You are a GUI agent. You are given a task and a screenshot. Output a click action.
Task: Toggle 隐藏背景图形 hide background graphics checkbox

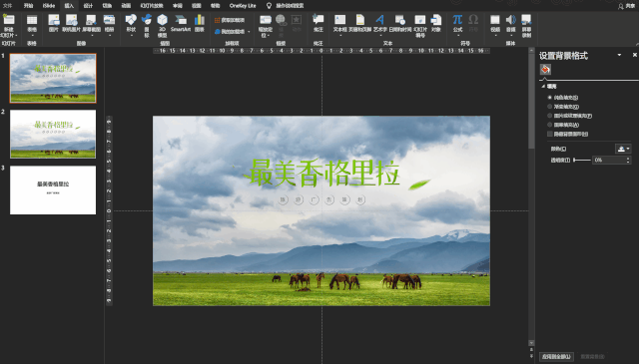550,134
